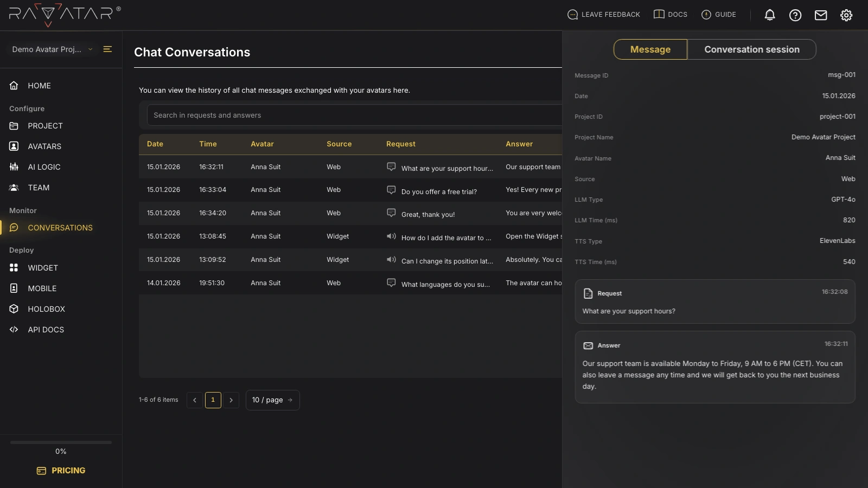Click the Ravatar logo

65,15
